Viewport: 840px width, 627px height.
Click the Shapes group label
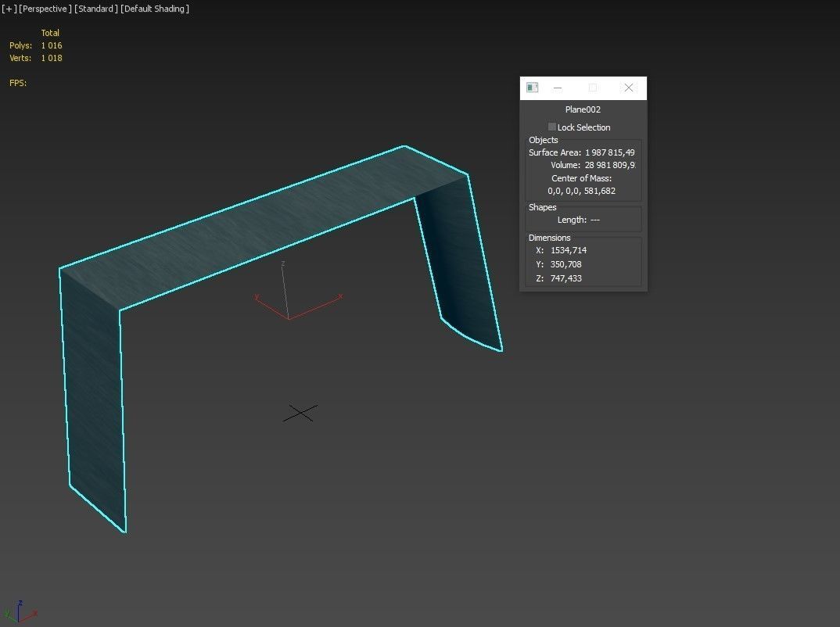[542, 207]
